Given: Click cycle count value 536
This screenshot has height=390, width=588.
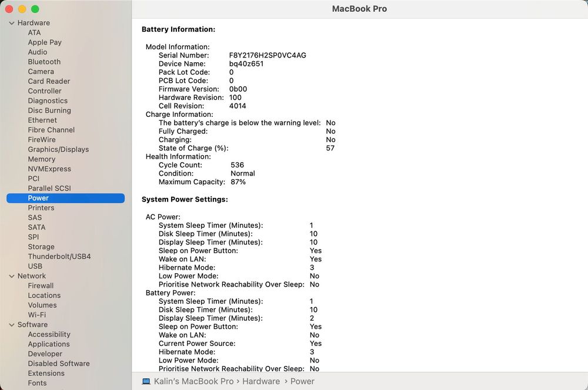Looking at the screenshot, I should coord(238,165).
